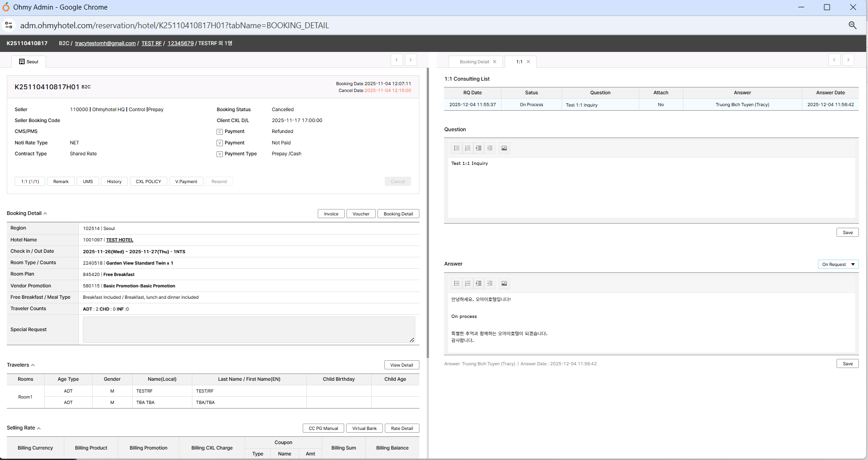Click inside the Special Request text area
868x460 pixels.
248,330
